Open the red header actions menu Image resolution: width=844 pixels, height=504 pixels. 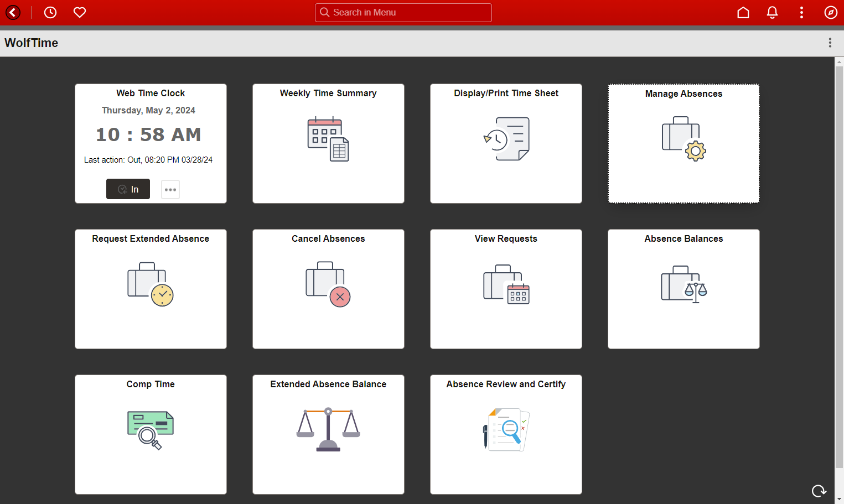(801, 12)
